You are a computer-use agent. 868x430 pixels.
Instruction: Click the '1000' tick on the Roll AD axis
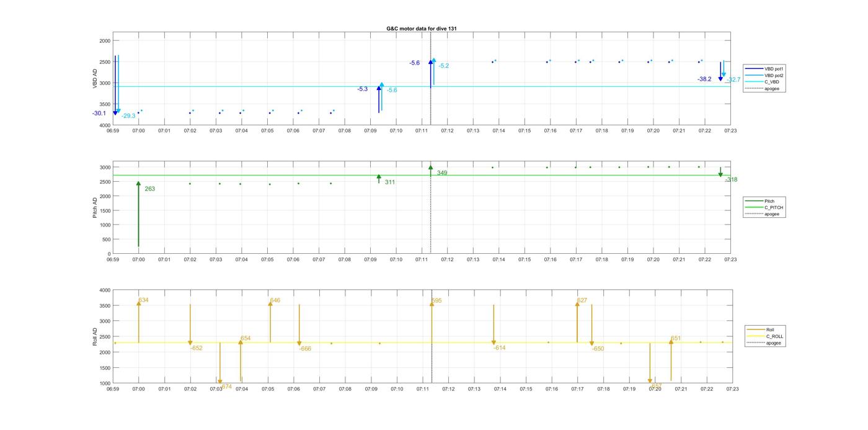[104, 383]
